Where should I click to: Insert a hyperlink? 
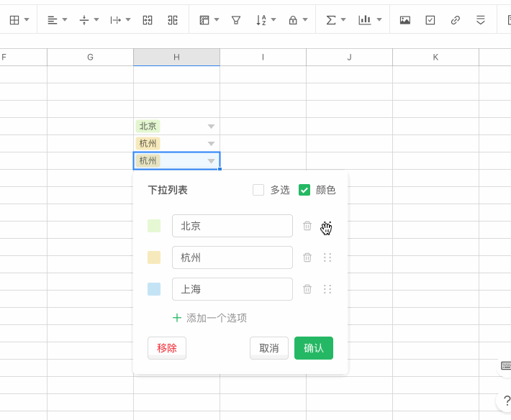point(456,20)
